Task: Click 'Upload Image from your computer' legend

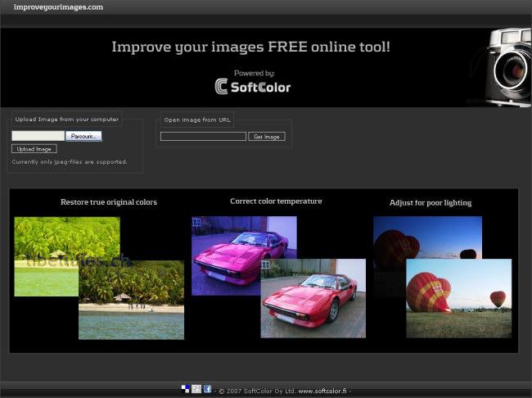Action: (67, 120)
